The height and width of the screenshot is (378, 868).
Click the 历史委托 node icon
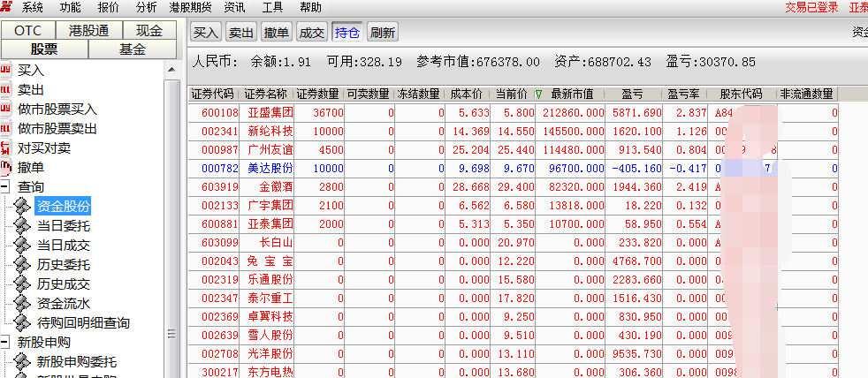point(23,265)
